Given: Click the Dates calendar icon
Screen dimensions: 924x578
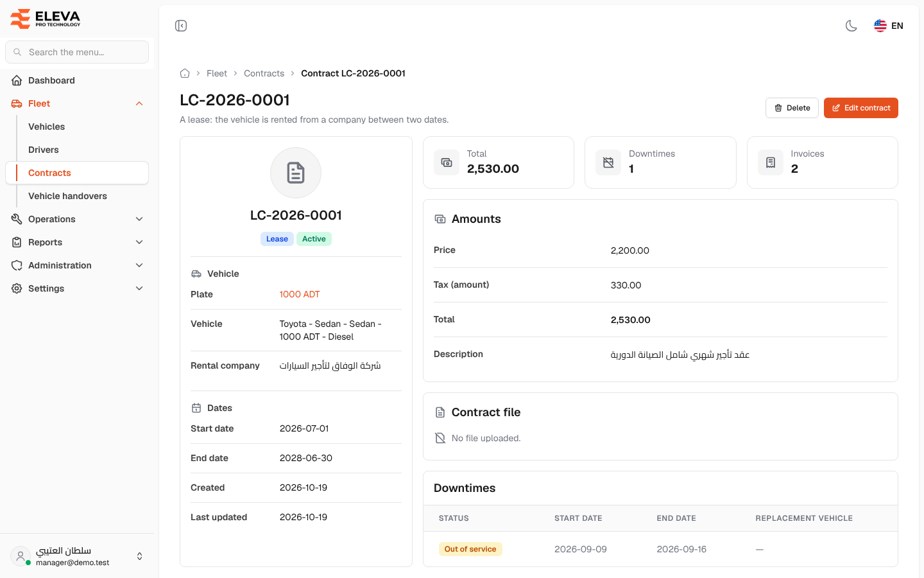Looking at the screenshot, I should (x=196, y=408).
